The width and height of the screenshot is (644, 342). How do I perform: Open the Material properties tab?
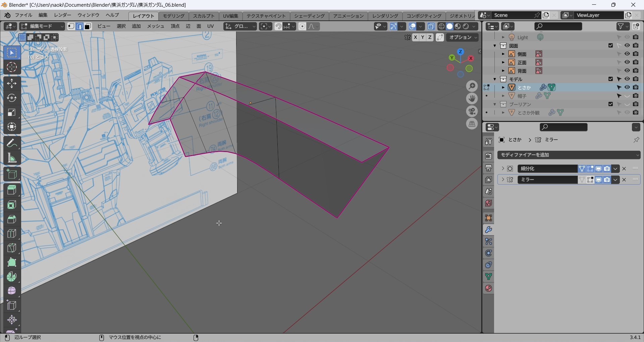tap(488, 288)
